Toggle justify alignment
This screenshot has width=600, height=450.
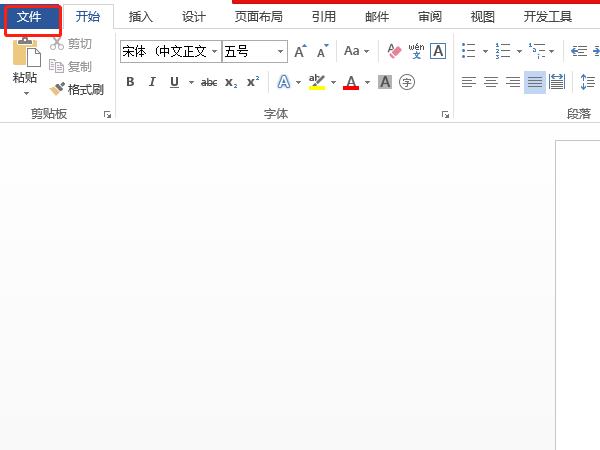[x=535, y=82]
